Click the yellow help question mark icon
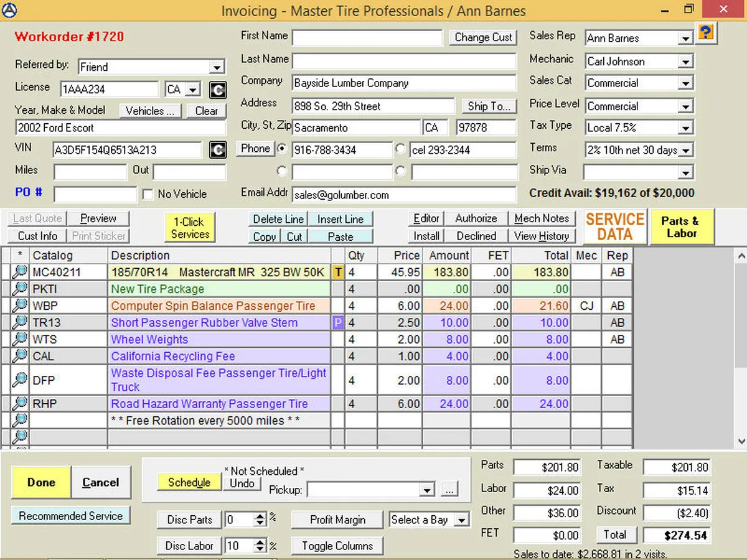The height and width of the screenshot is (560, 747). click(705, 32)
